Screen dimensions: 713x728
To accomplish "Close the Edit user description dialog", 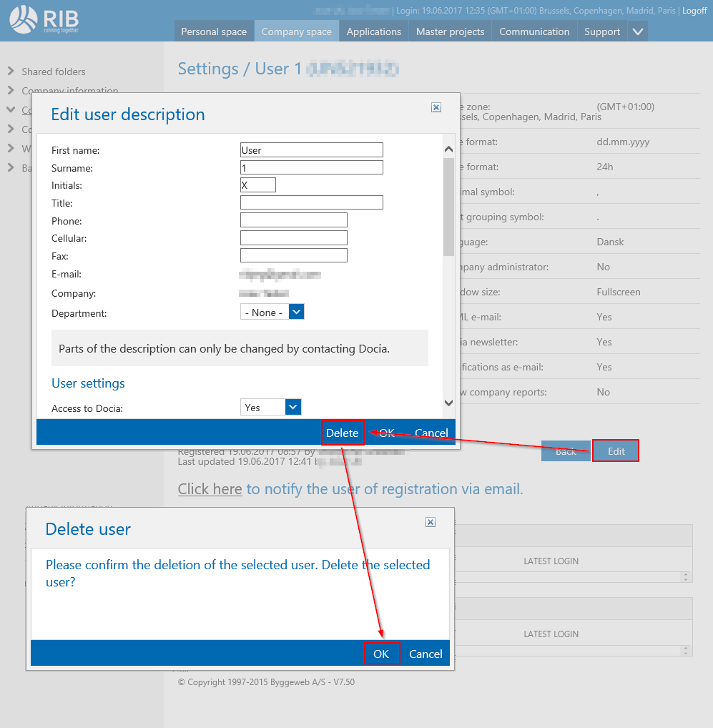I will point(436,107).
